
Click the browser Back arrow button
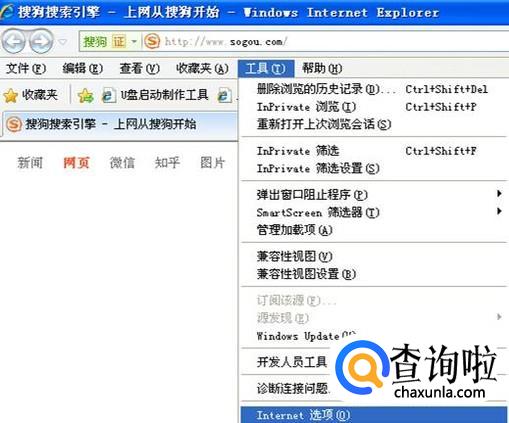pos(13,42)
